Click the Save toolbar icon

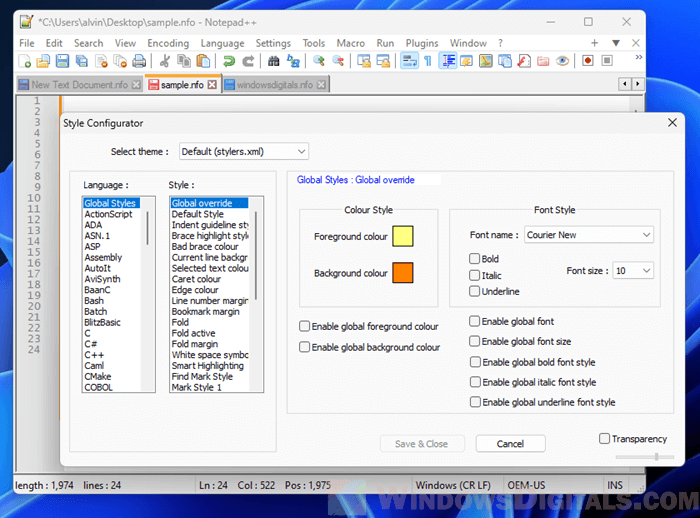62,61
